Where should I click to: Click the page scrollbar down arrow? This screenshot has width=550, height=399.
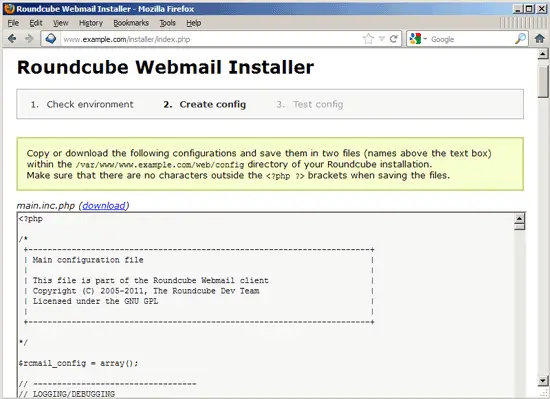543,380
